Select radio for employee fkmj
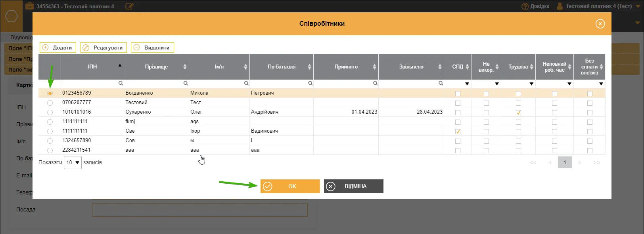 click(50, 122)
